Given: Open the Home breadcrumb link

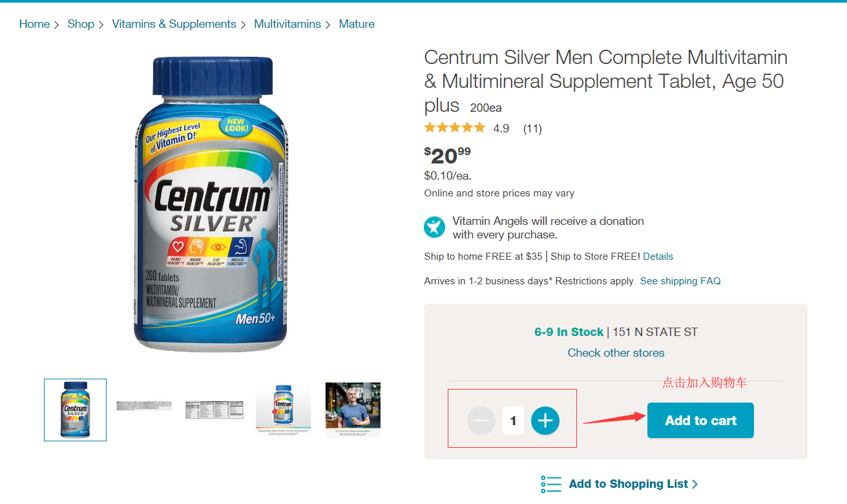Looking at the screenshot, I should click(x=34, y=24).
